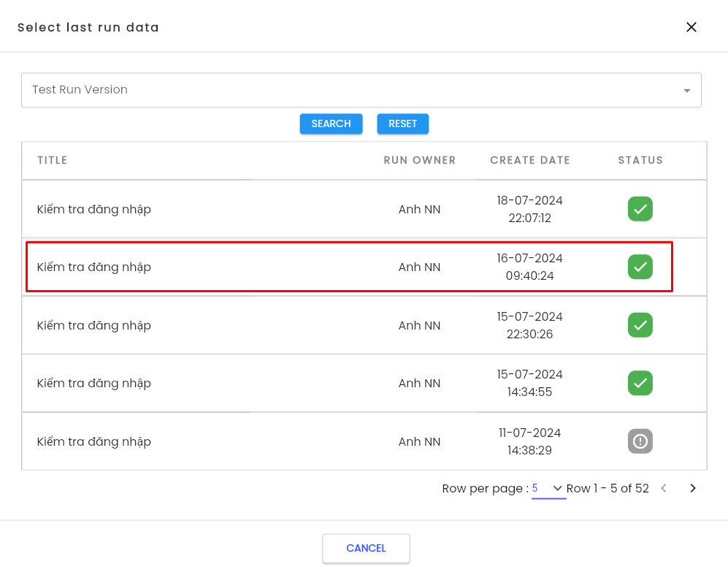Click green check icon for 14:34:55 run

click(x=640, y=383)
